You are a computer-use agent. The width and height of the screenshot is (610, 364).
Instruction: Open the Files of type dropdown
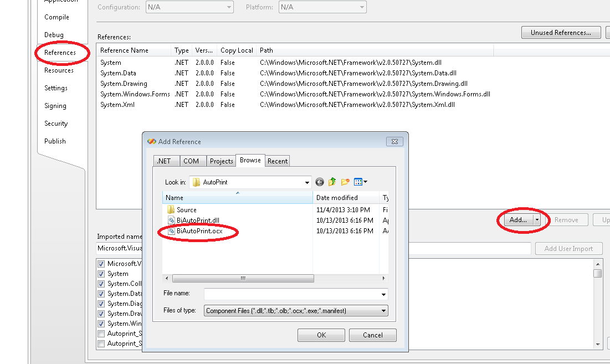coord(296,311)
